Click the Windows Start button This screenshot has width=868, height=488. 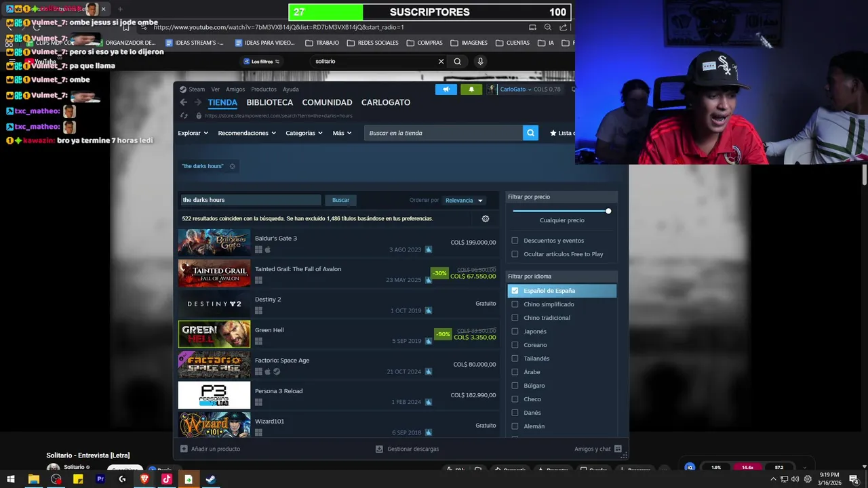coord(11,479)
